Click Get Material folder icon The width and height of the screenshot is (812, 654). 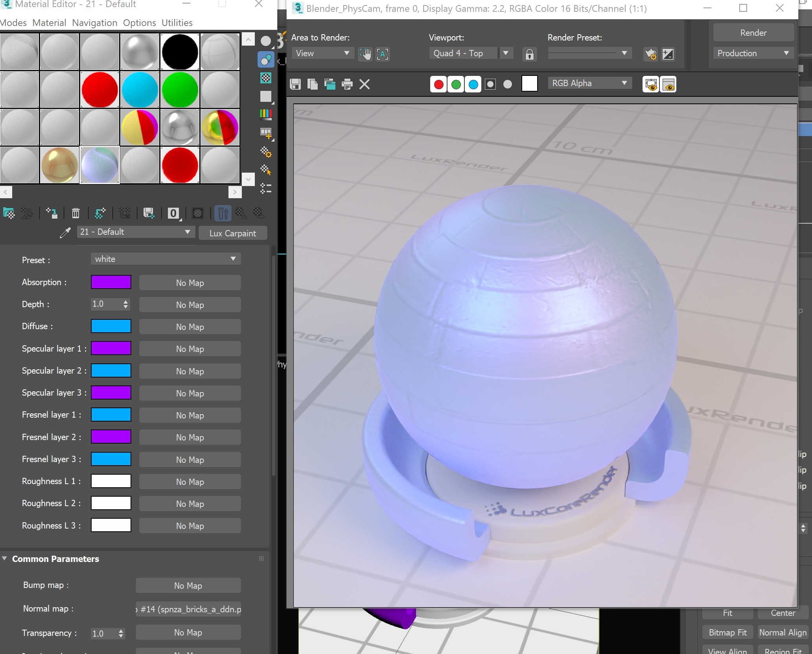pos(9,214)
